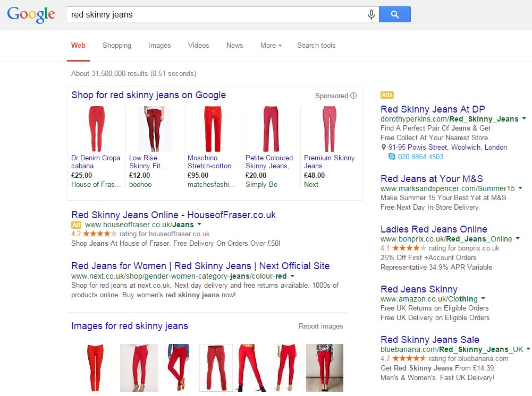
Task: Expand the arrow beside the next.co.uk URL
Action: pos(292,276)
